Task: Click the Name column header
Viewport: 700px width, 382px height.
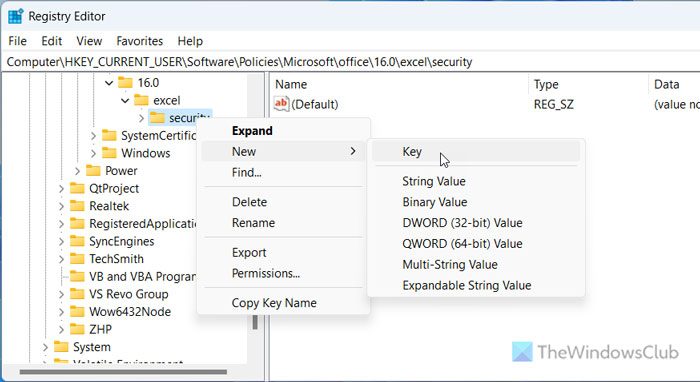Action: [291, 84]
